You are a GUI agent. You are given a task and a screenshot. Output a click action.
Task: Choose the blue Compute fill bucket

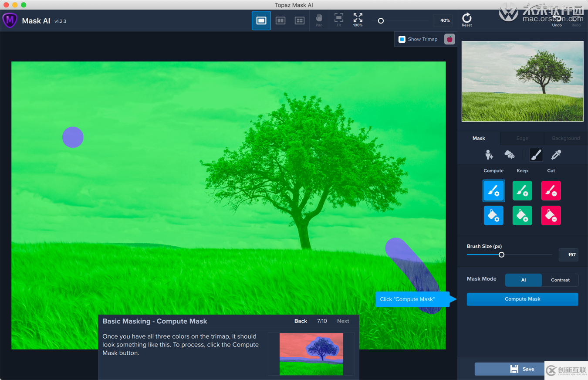(493, 216)
